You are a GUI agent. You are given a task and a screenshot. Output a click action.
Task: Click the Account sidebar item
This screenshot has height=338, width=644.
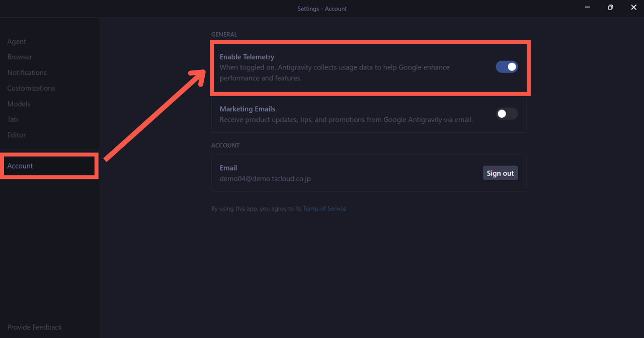[20, 166]
